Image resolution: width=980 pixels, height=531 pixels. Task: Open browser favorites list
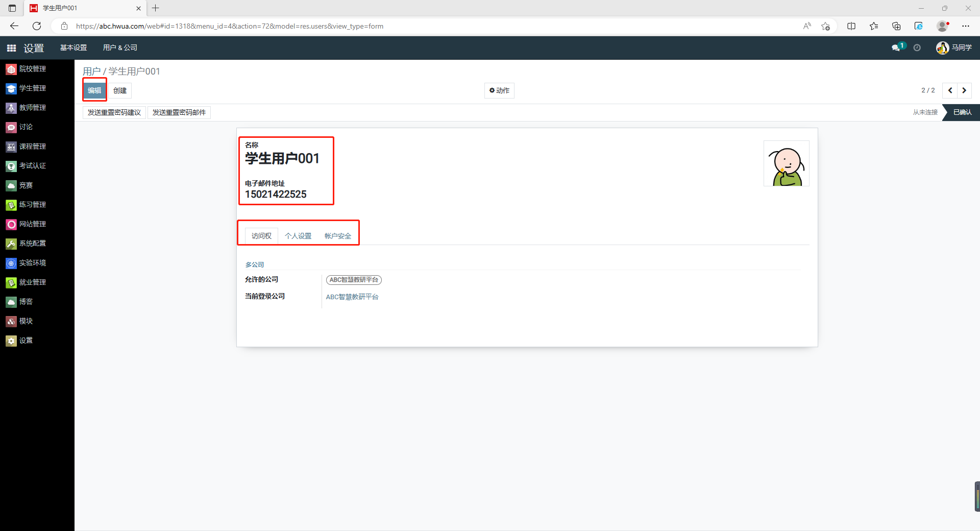(874, 26)
